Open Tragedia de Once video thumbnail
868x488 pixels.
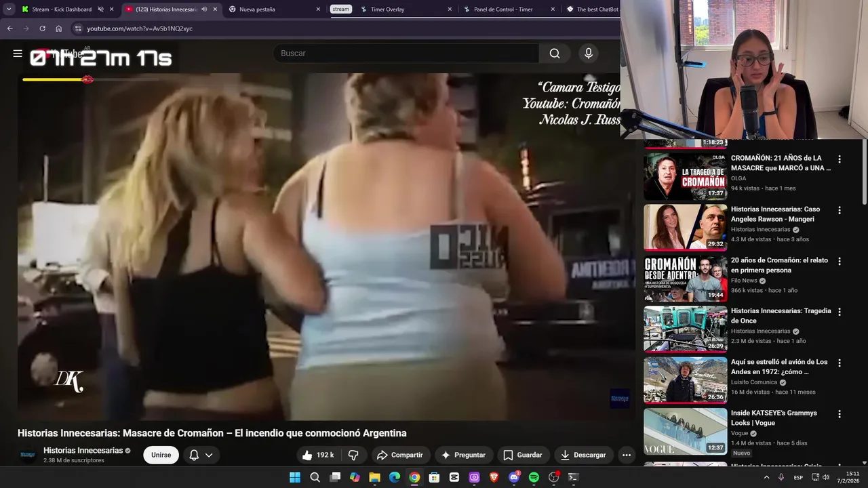(x=685, y=329)
